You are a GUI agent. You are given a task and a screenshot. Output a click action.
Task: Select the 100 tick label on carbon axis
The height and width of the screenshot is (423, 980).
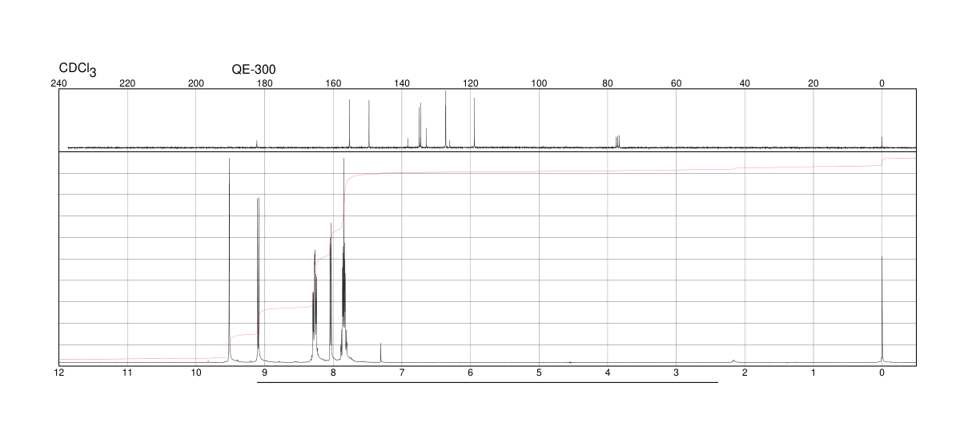tap(539, 83)
